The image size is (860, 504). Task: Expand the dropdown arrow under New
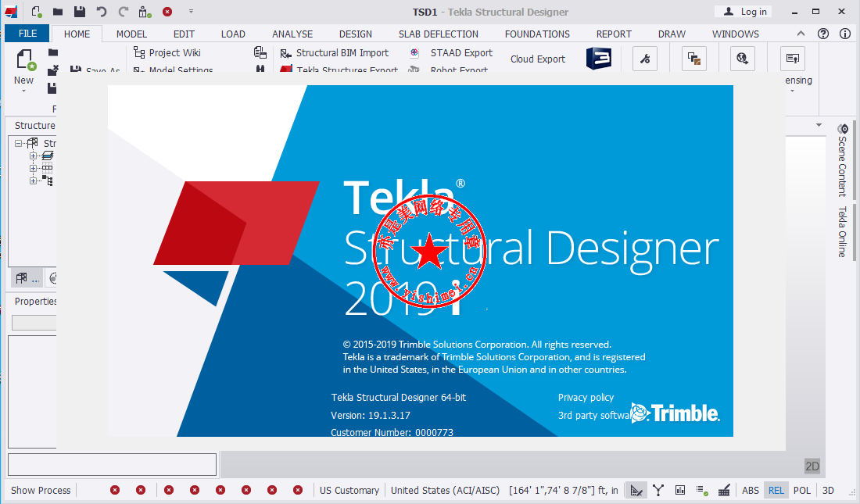pyautogui.click(x=23, y=91)
